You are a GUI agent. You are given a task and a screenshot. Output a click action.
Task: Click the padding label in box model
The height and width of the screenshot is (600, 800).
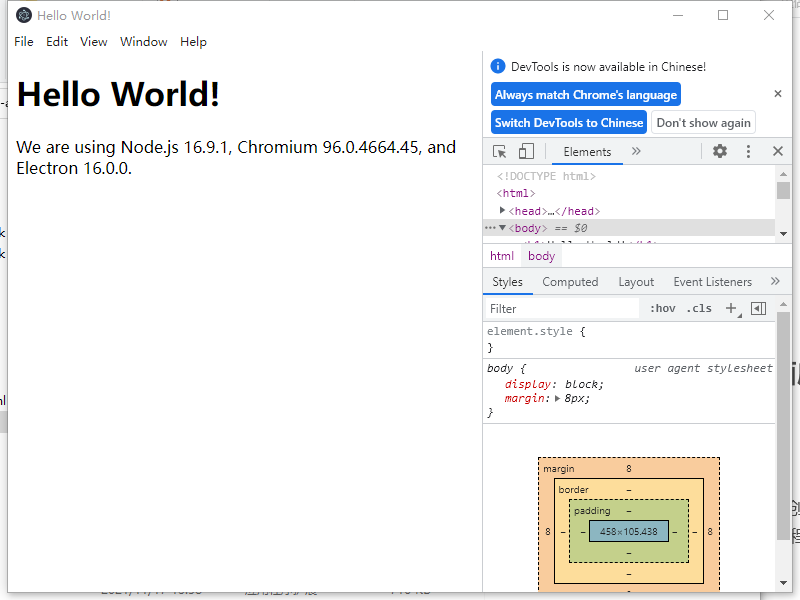[x=592, y=510]
